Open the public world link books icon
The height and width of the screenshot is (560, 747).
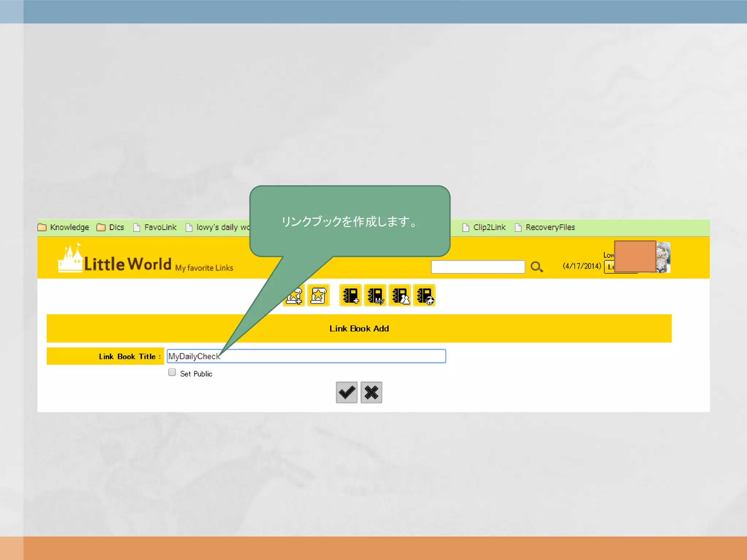coord(424,295)
